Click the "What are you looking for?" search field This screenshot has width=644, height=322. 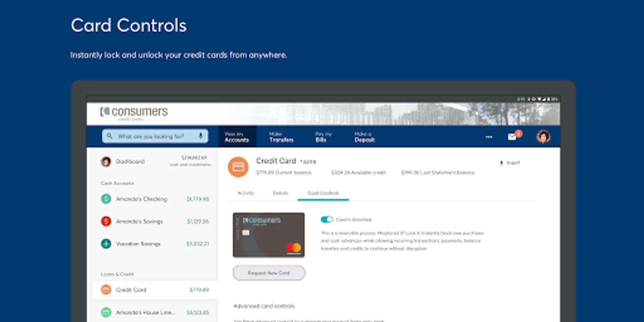click(155, 136)
